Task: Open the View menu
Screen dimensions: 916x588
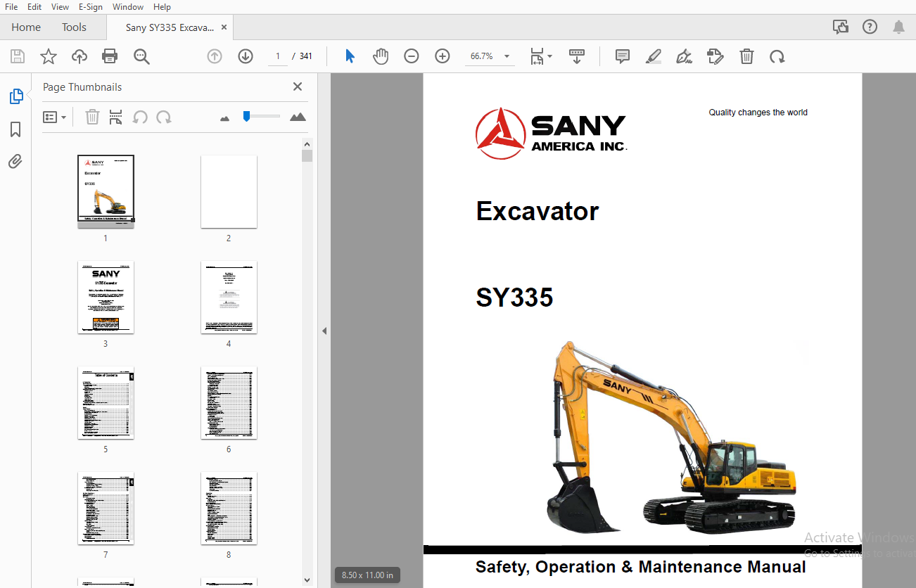Action: click(x=61, y=6)
